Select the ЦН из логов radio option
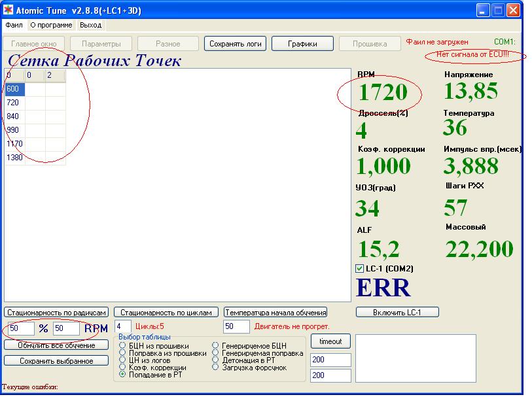Image resolution: width=532 pixels, height=397 pixels. (122, 360)
